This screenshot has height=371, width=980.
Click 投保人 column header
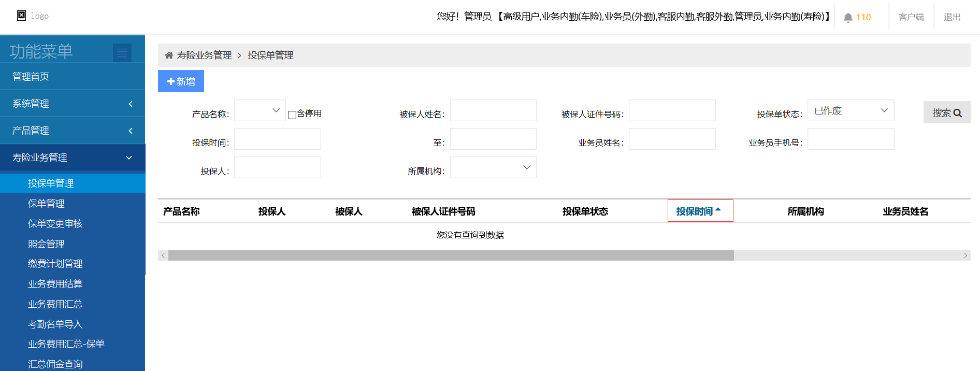(272, 211)
